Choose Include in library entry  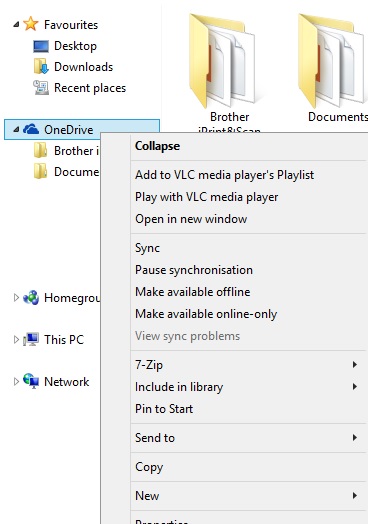[178, 387]
